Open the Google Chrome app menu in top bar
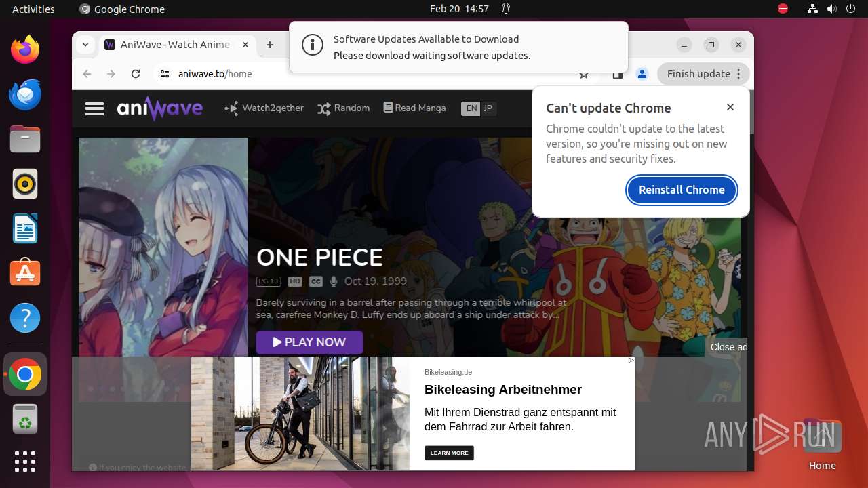This screenshot has height=488, width=868. (x=122, y=9)
